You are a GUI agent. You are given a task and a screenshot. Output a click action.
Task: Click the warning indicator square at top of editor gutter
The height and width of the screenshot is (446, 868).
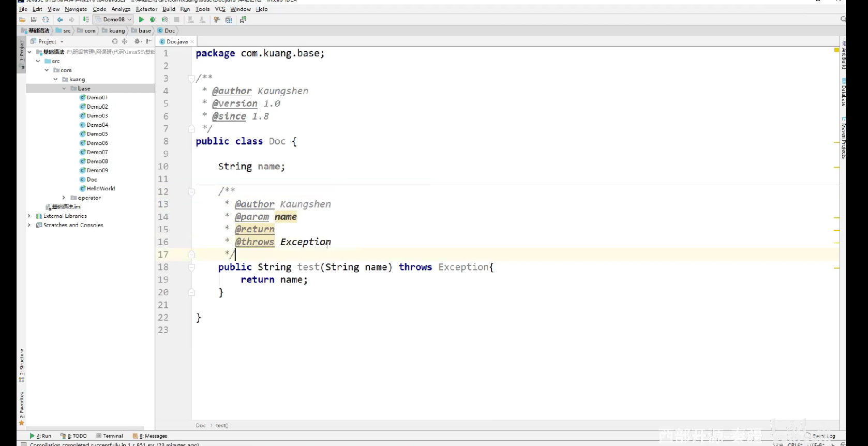(x=836, y=50)
